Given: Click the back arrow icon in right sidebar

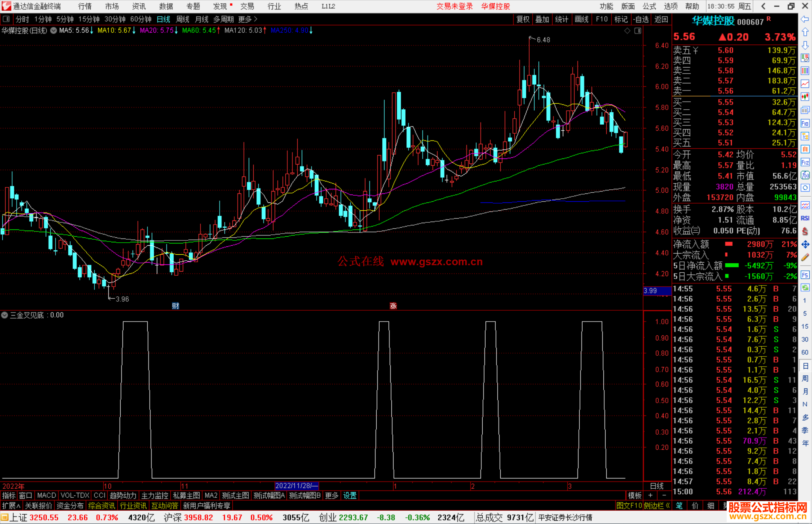Looking at the screenshot, I should [805, 19].
